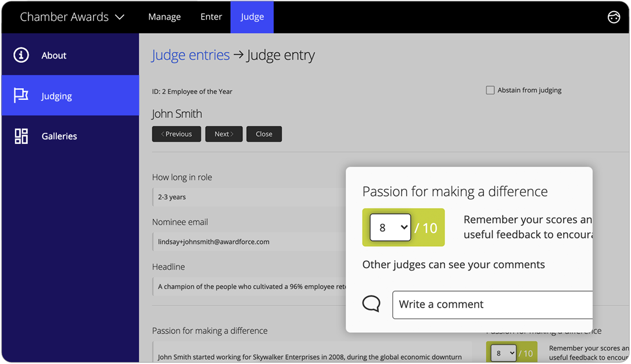Click the Headline text field
Image resolution: width=631 pixels, height=364 pixels.
tap(244, 286)
